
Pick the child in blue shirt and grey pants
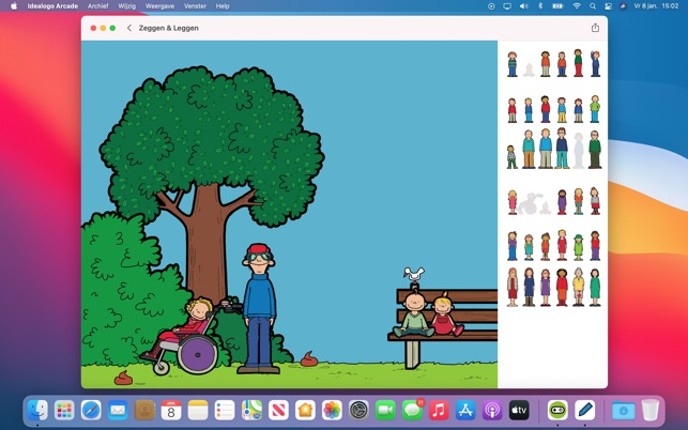point(578,111)
